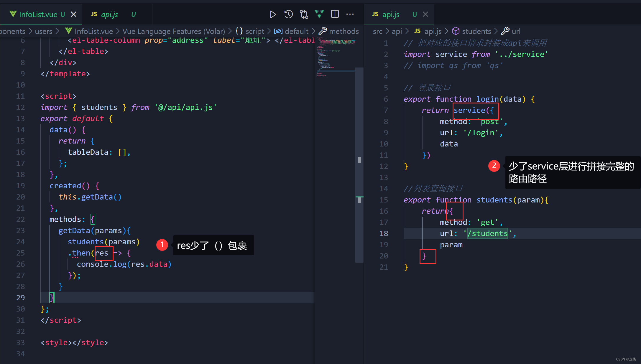641x364 pixels.
Task: Close the InfoList.vue tab
Action: point(74,14)
